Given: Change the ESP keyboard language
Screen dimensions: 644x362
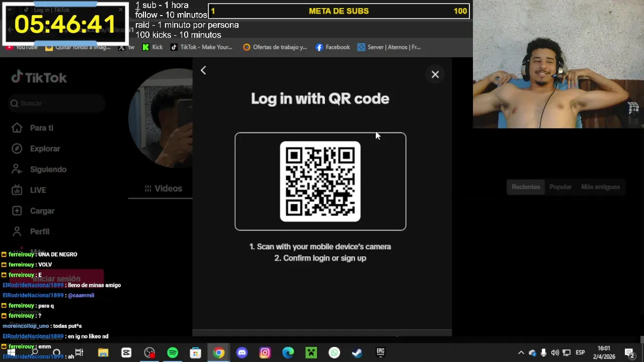Looking at the screenshot, I should pos(580,353).
